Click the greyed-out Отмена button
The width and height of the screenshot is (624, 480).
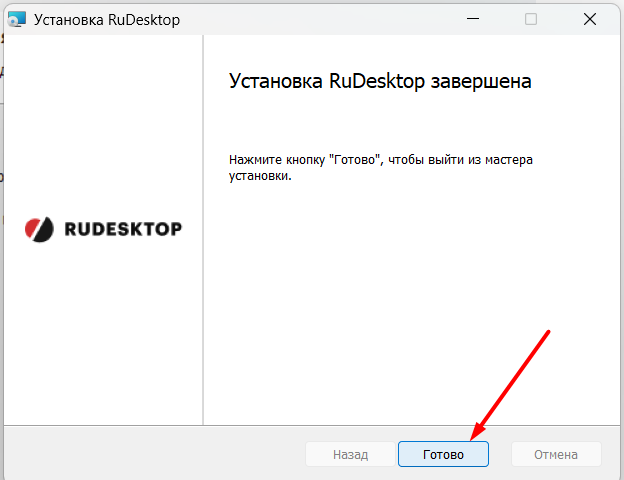pyautogui.click(x=556, y=454)
